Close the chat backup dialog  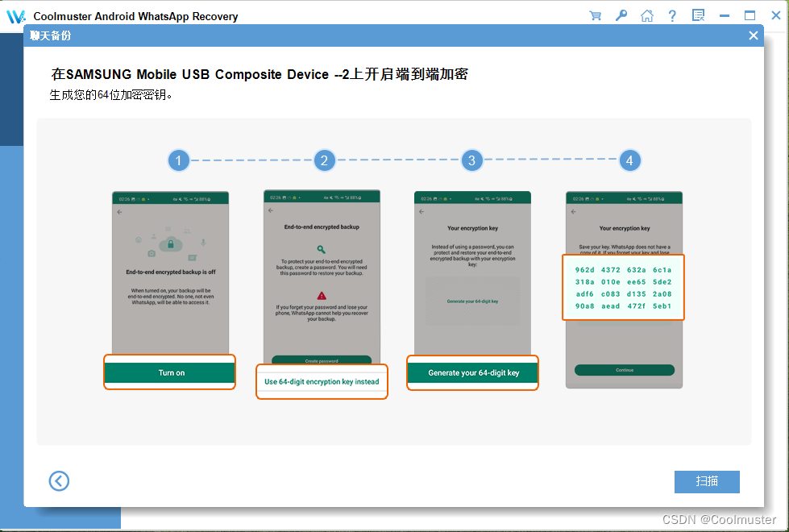(x=753, y=35)
